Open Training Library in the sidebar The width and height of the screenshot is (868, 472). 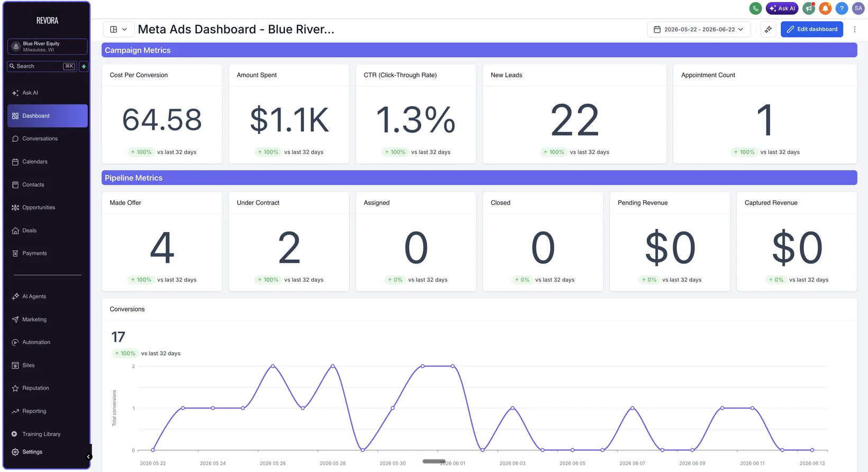[48, 434]
